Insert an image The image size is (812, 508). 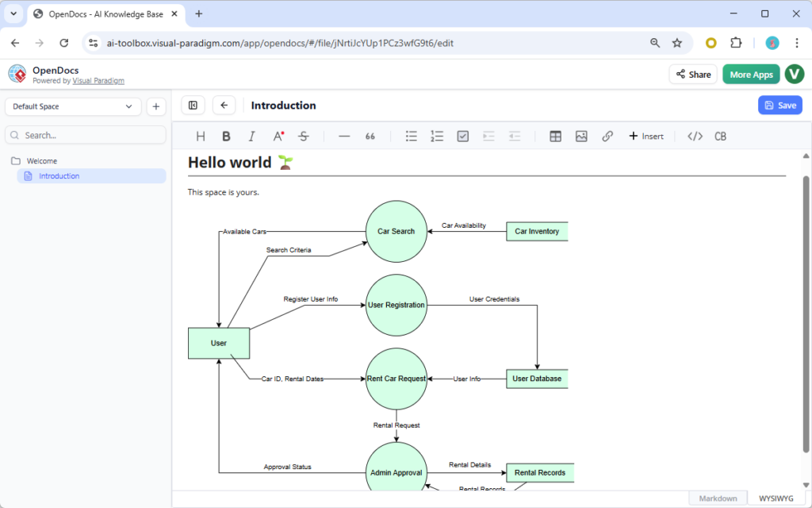click(581, 136)
